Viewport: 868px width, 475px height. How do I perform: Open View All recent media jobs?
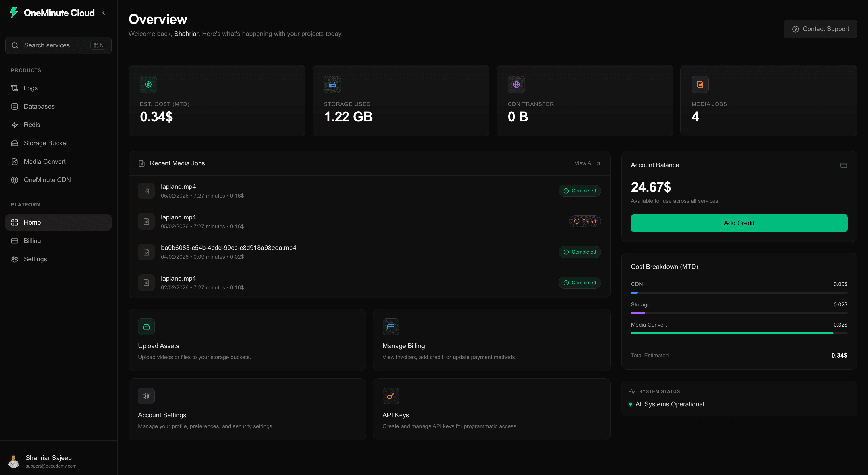[587, 163]
